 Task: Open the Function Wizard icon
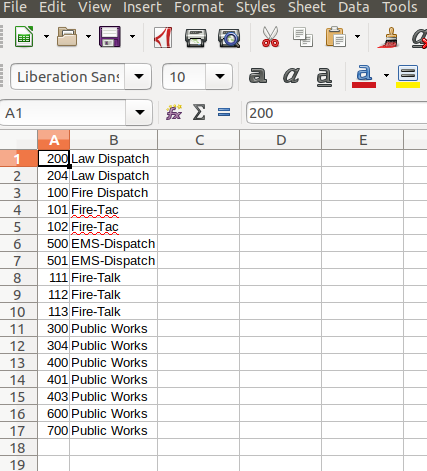pos(174,112)
